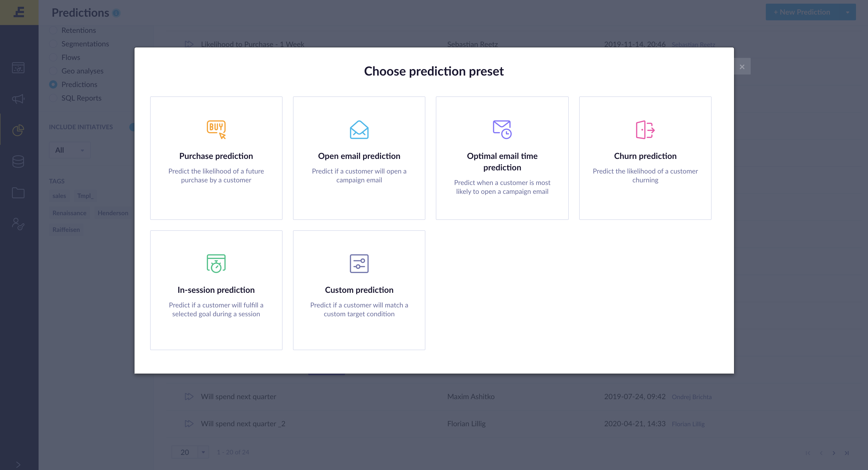Select the Custom prediction icon
The height and width of the screenshot is (470, 868).
pyautogui.click(x=358, y=264)
